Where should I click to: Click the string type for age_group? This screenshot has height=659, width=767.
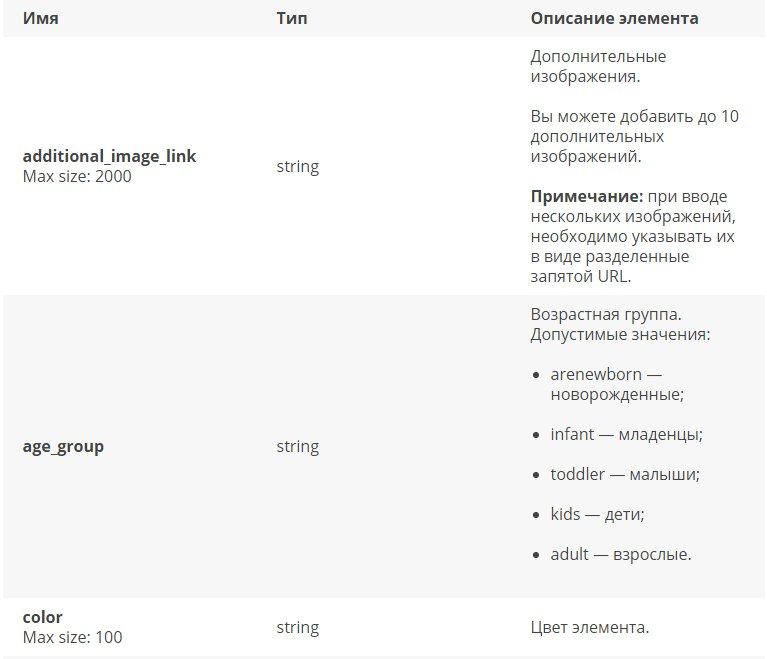[x=297, y=447]
